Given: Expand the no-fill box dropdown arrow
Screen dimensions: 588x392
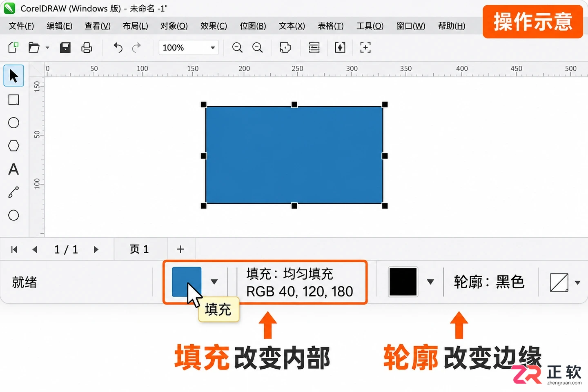Looking at the screenshot, I should (577, 283).
